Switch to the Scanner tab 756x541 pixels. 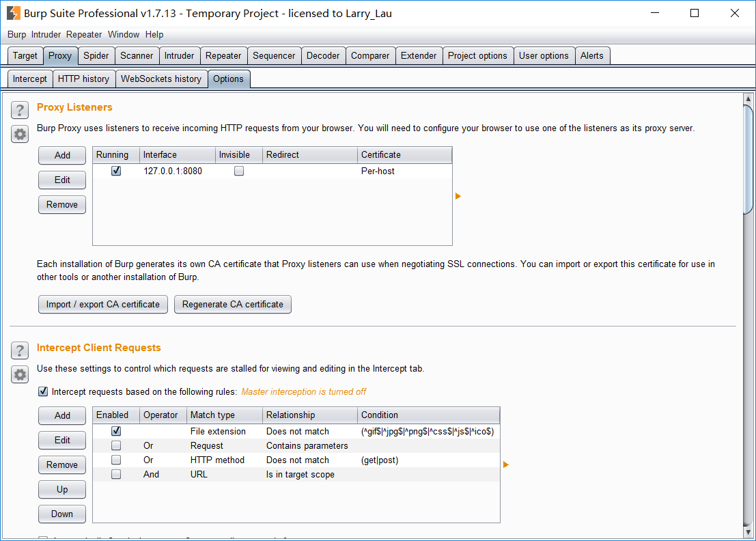[137, 56]
